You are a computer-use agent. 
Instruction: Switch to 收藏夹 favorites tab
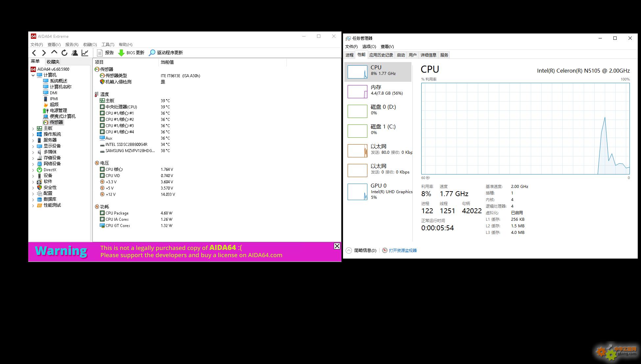tap(53, 62)
